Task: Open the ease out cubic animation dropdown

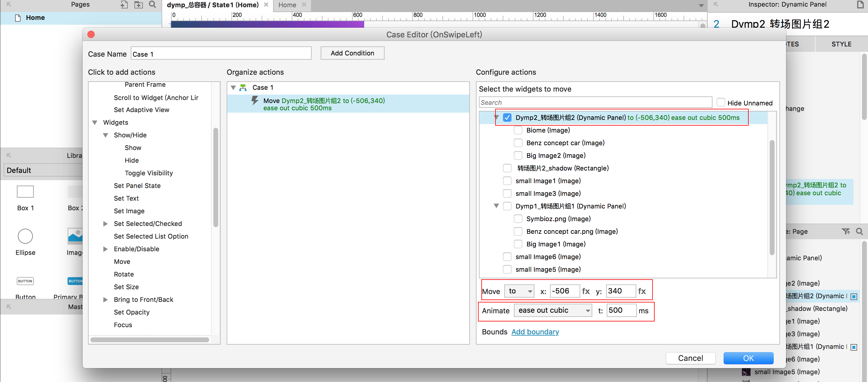Action: click(553, 311)
